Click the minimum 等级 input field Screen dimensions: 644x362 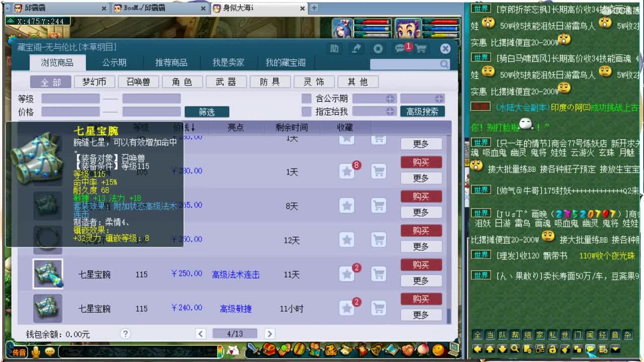coord(70,99)
